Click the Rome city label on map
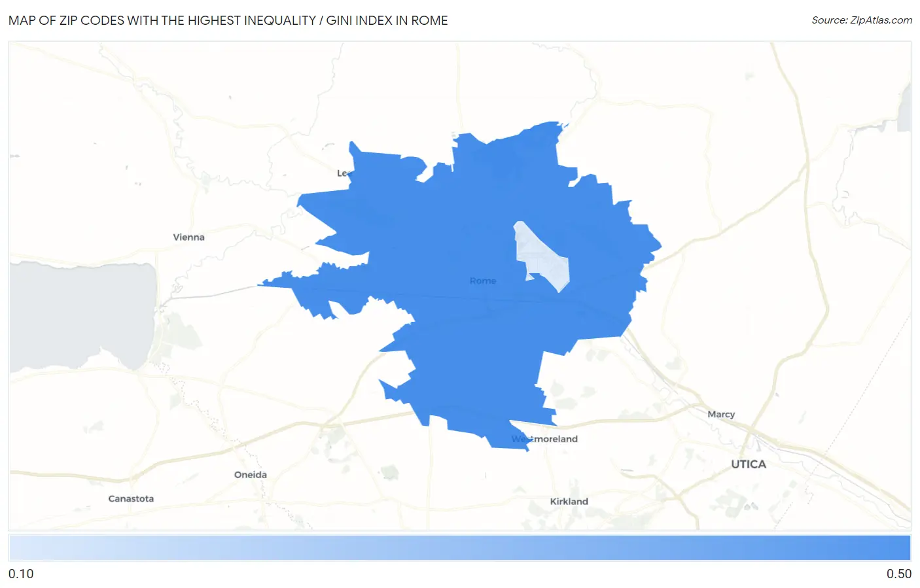920x588 pixels. (x=483, y=281)
